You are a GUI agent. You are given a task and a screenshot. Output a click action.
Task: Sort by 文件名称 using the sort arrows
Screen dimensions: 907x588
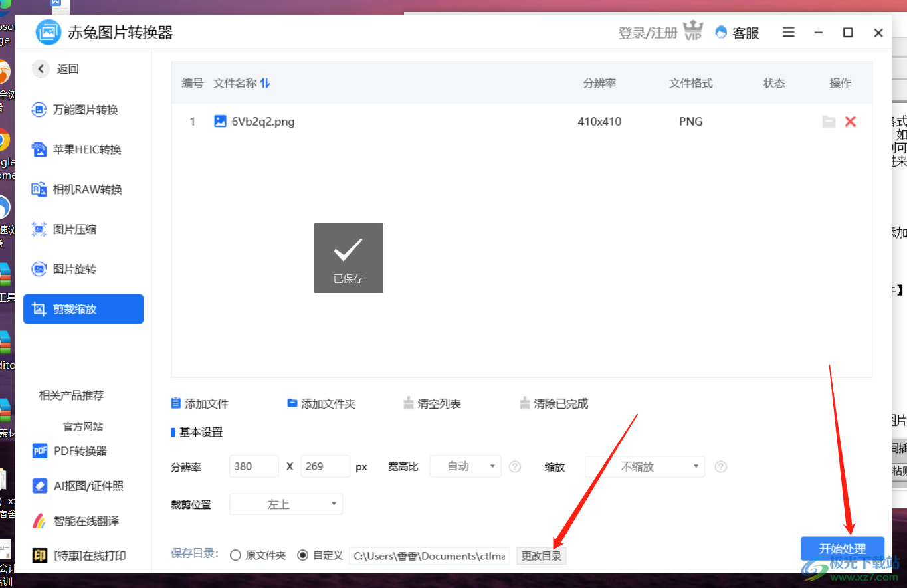[265, 83]
